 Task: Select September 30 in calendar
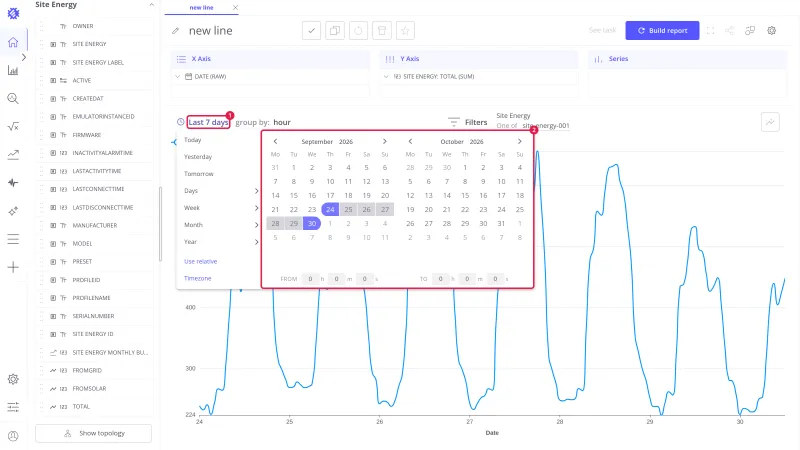pyautogui.click(x=312, y=223)
